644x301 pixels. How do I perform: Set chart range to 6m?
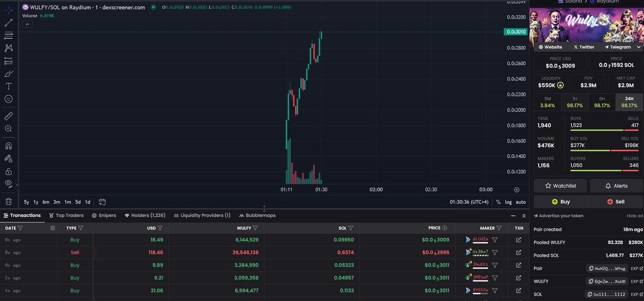point(46,202)
